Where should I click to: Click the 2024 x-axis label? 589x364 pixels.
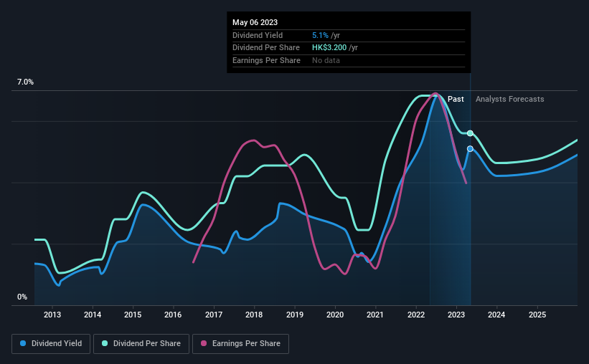click(496, 315)
